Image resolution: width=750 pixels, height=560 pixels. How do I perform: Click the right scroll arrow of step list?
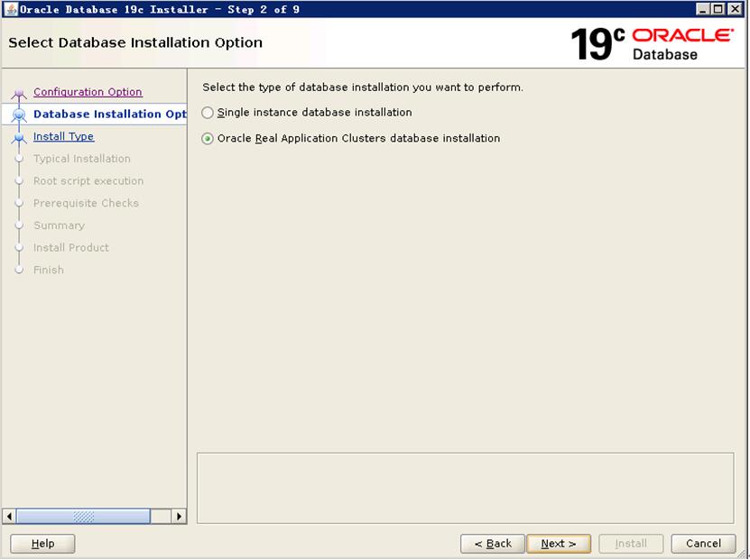coord(179,516)
